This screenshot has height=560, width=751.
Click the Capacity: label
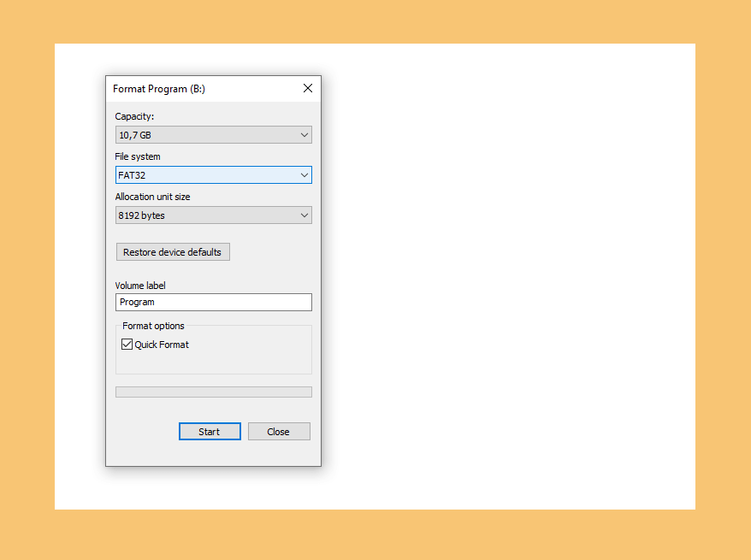[x=134, y=116]
